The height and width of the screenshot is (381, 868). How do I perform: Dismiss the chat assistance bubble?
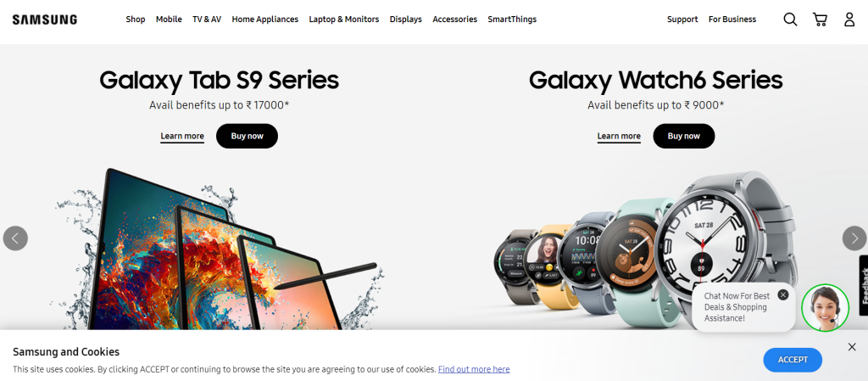tap(782, 294)
